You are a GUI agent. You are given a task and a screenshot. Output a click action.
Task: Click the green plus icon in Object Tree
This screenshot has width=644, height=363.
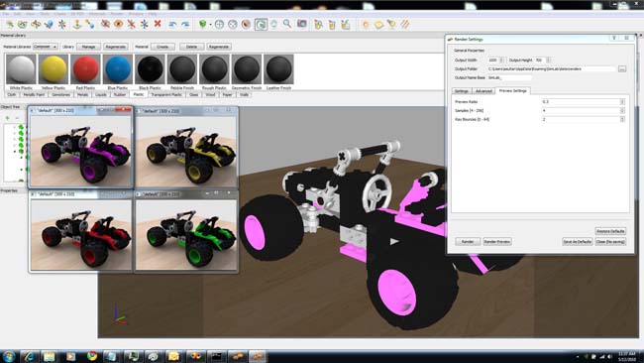[x=7, y=118]
